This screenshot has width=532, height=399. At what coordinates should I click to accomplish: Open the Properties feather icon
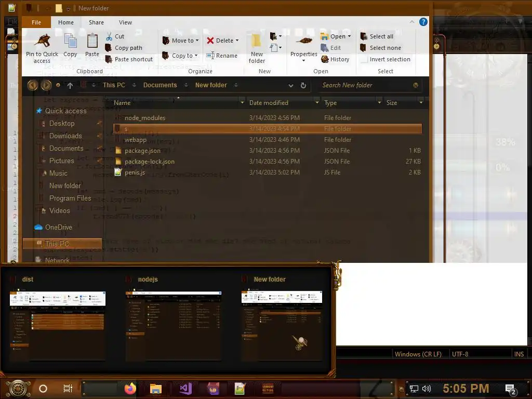[304, 41]
